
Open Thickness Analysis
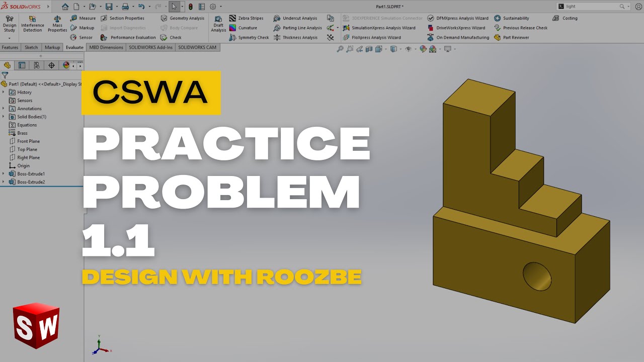tap(295, 37)
